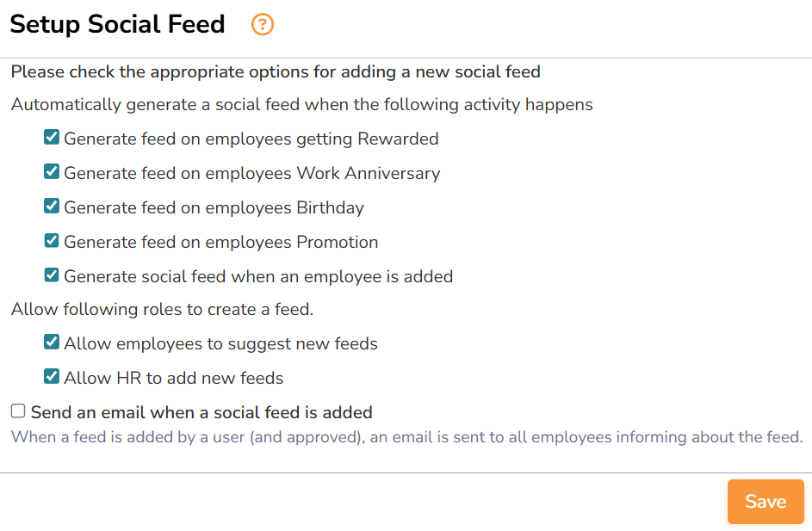The image size is (812, 531).
Task: Click the grey email notification description text
Action: tap(406, 437)
